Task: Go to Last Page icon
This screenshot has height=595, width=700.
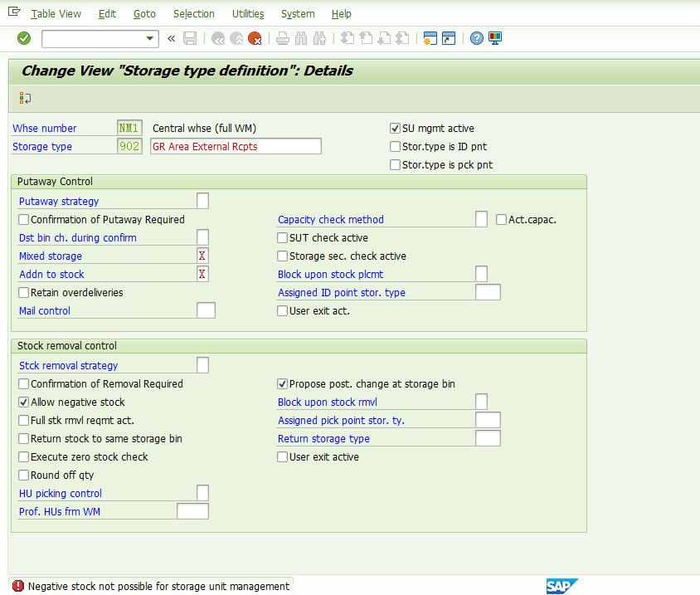Action: (x=402, y=38)
